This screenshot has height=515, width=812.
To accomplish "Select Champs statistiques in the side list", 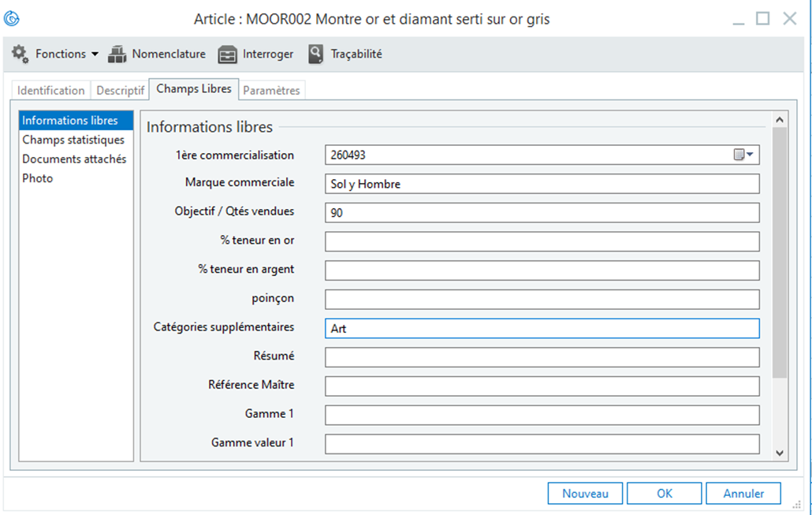I will (x=73, y=140).
